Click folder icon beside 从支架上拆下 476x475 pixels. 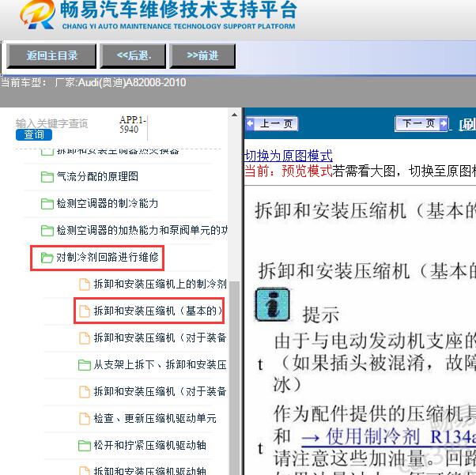(85, 365)
